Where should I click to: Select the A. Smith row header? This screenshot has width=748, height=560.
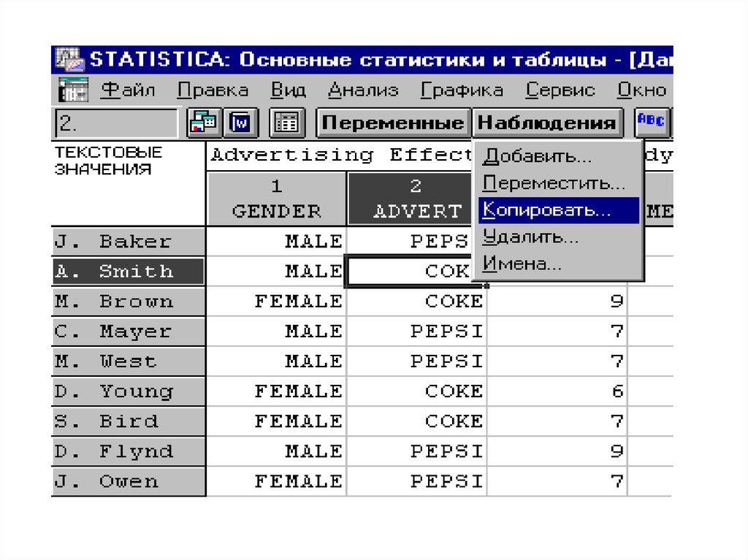point(129,272)
